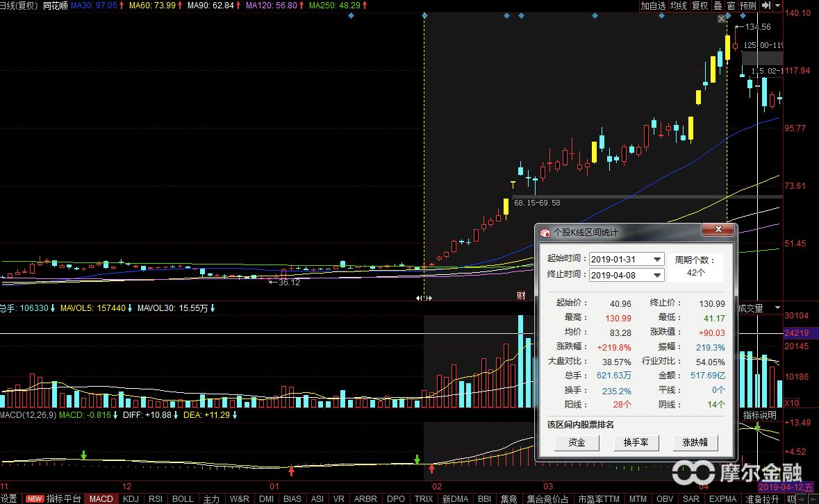The image size is (819, 504).
Task: Switch to the KDJ indicator tab
Action: pos(131,498)
